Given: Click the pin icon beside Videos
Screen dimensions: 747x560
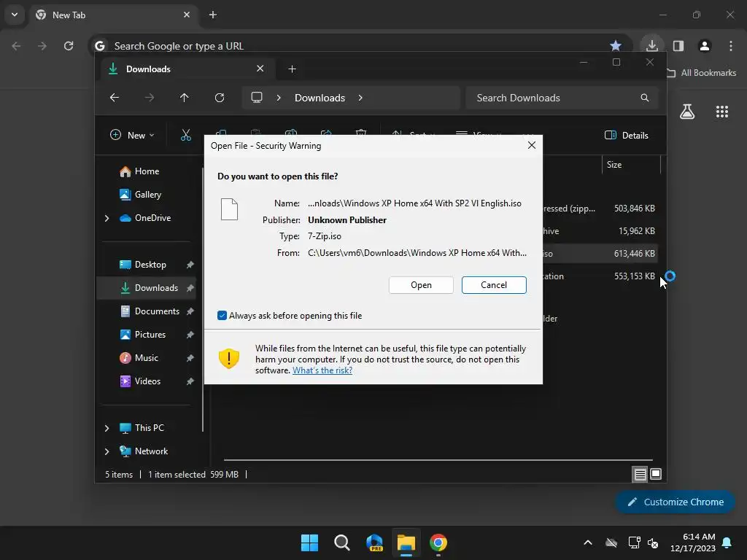Looking at the screenshot, I should pos(190,381).
